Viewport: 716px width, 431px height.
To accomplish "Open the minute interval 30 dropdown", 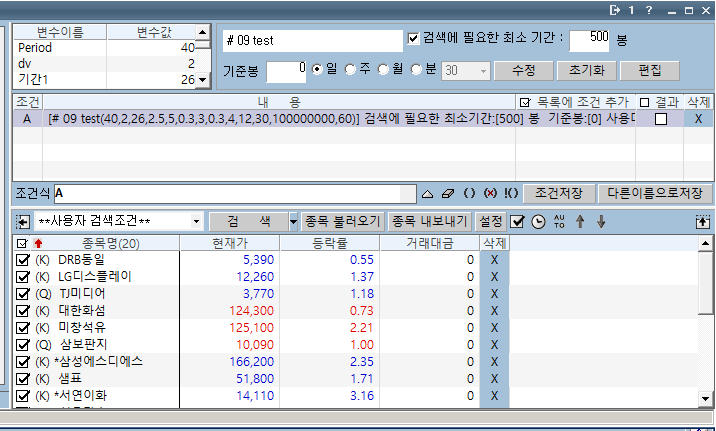I will click(x=483, y=71).
